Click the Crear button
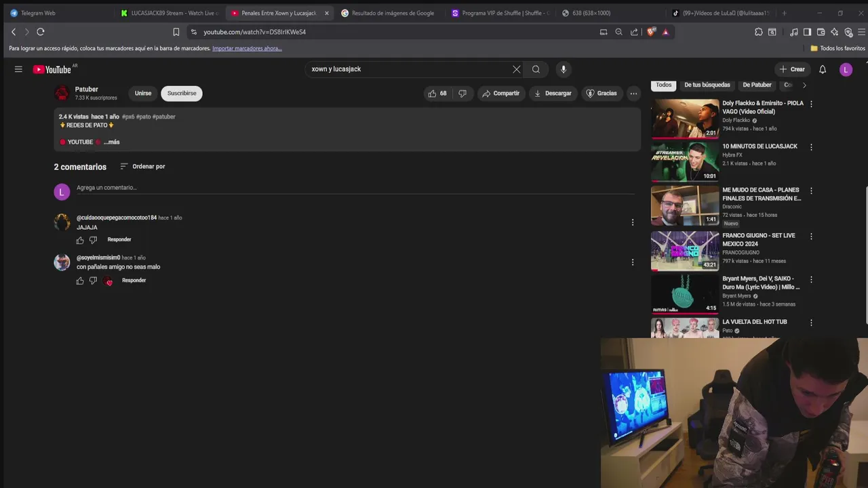Viewport: 868px width, 488px height. point(792,69)
